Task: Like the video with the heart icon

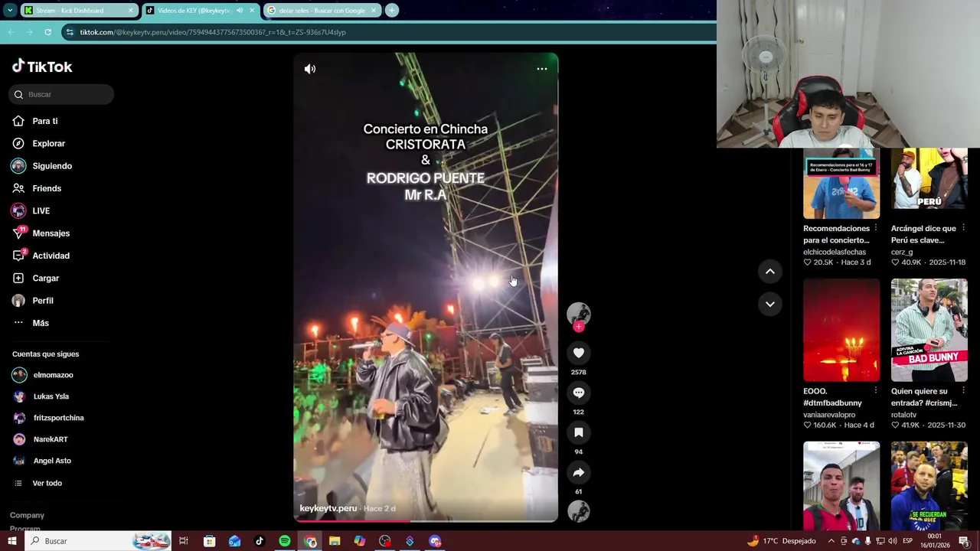Action: point(579,353)
